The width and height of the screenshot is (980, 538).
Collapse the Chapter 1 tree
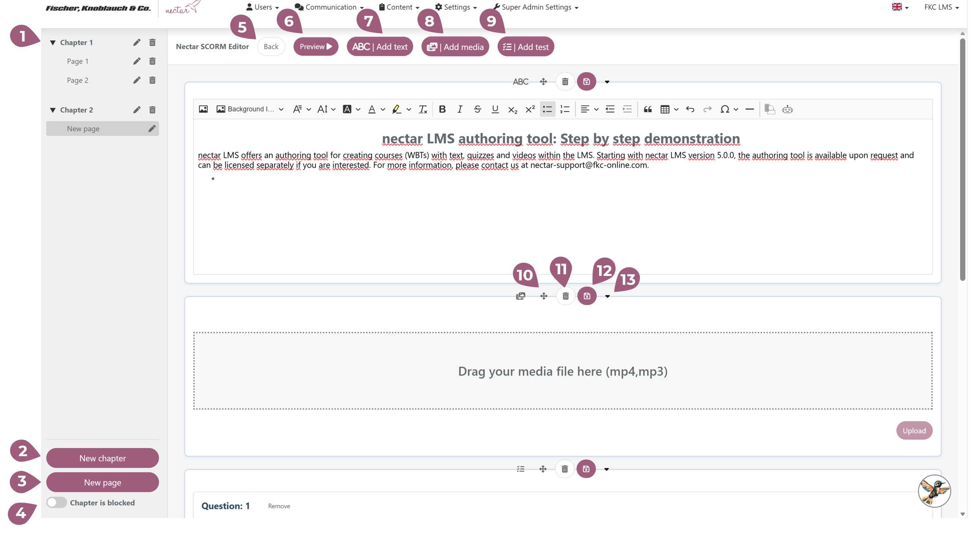click(53, 42)
